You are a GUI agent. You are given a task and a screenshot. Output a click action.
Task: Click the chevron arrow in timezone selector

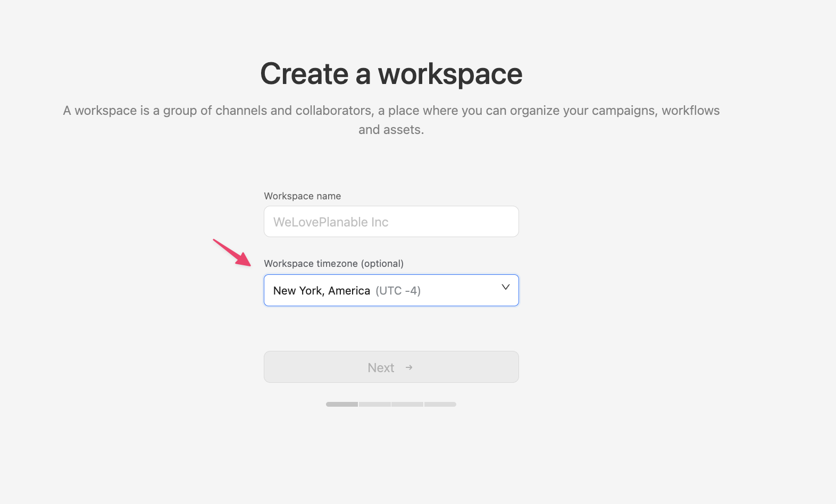click(505, 287)
